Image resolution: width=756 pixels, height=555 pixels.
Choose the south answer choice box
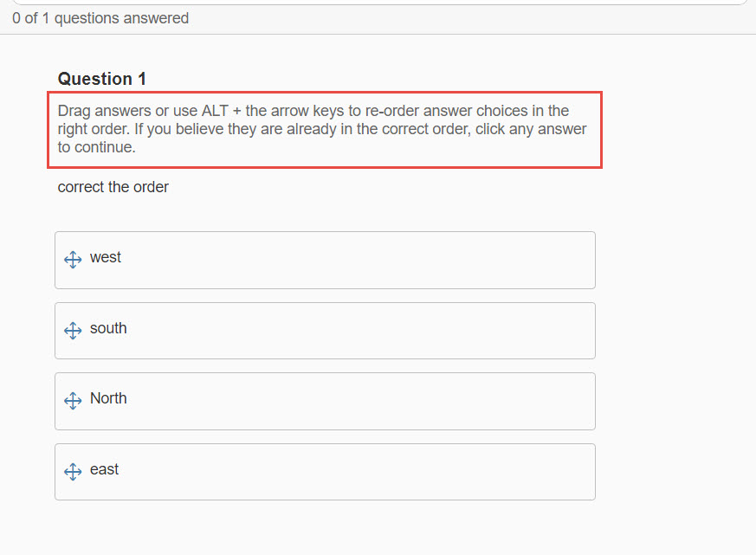325,331
